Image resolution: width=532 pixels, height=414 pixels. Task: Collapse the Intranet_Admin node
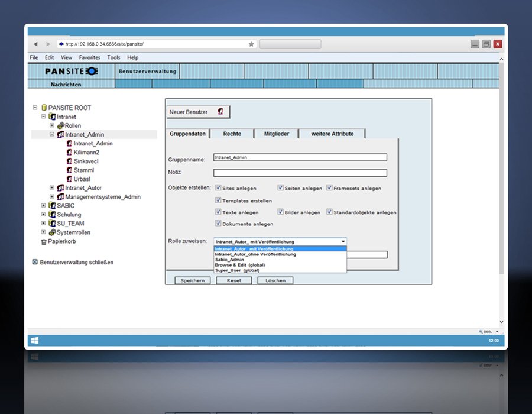52,134
